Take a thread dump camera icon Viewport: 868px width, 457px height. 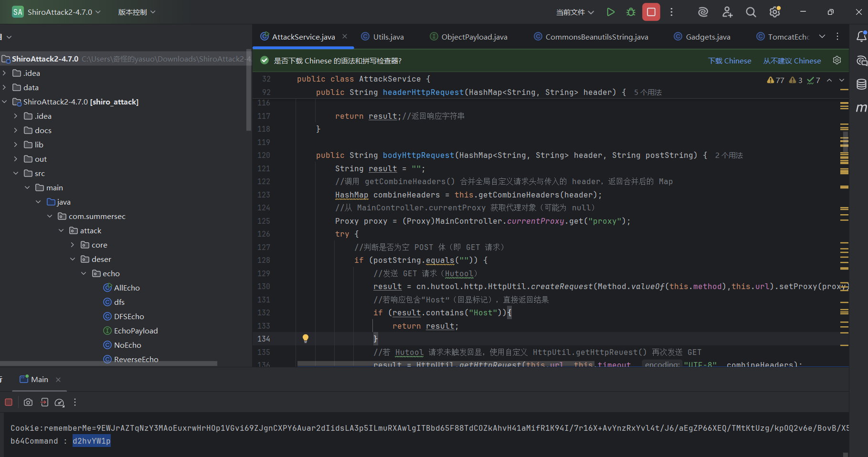coord(28,403)
